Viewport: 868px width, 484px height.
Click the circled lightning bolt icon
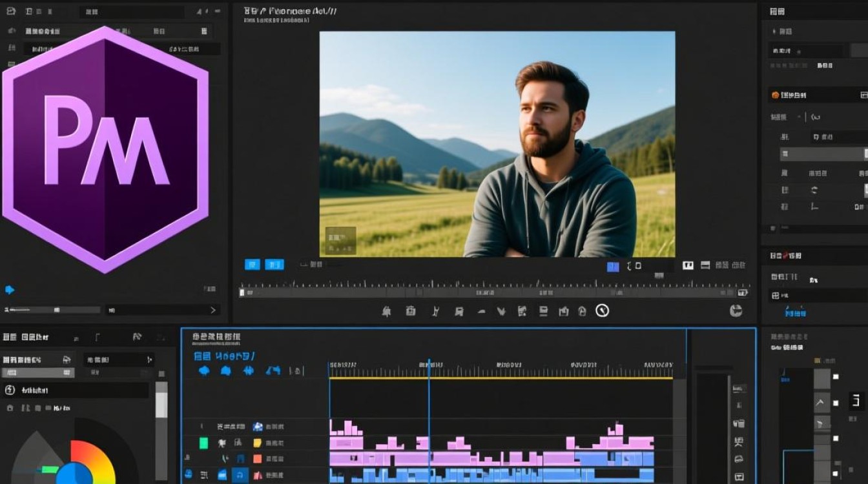(10, 390)
